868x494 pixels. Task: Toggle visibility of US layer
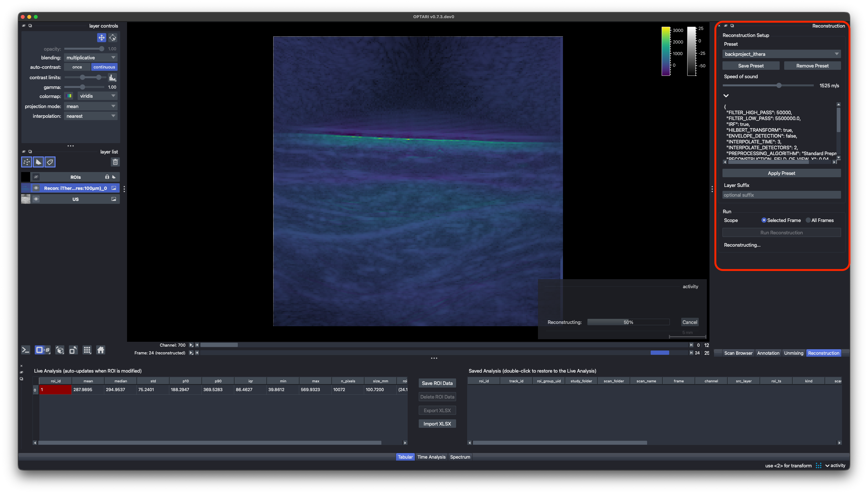pyautogui.click(x=36, y=199)
